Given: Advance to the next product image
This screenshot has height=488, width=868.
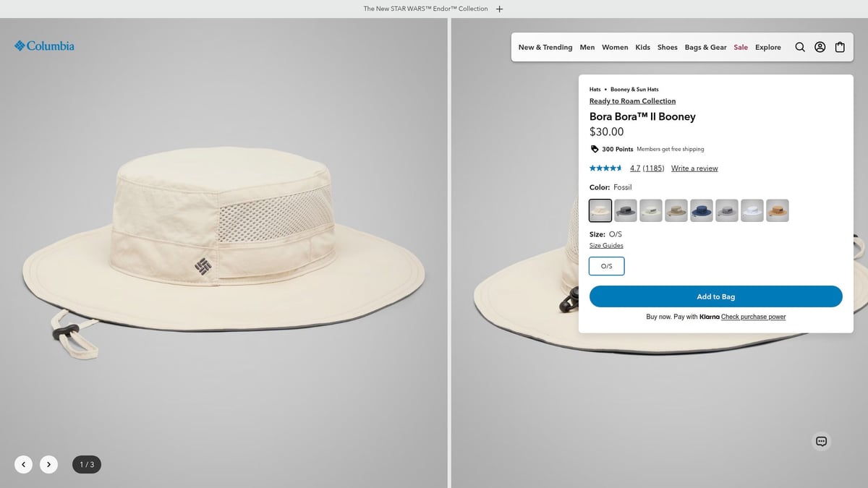Looking at the screenshot, I should [48, 464].
